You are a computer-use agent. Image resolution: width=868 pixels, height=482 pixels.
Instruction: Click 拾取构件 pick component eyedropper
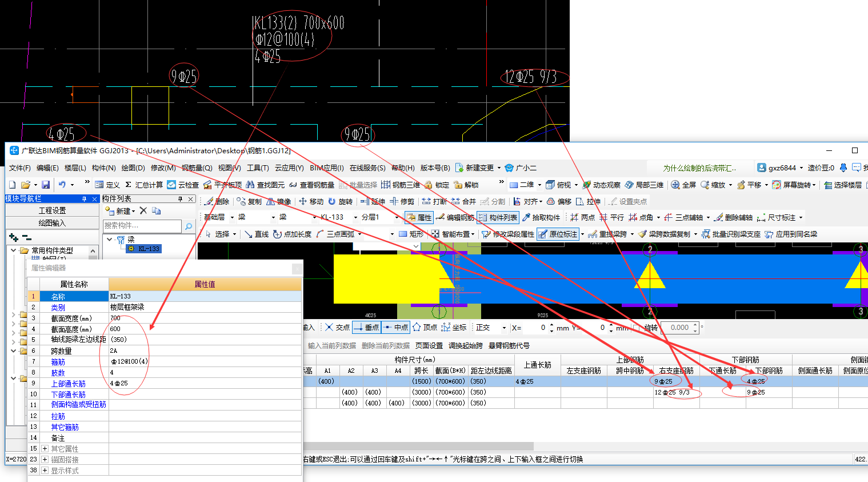(541, 217)
